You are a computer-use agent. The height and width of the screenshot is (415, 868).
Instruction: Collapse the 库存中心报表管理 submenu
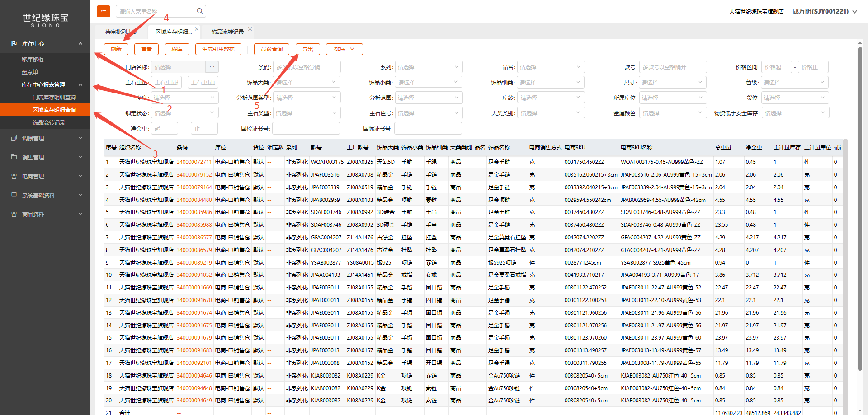[x=80, y=84]
